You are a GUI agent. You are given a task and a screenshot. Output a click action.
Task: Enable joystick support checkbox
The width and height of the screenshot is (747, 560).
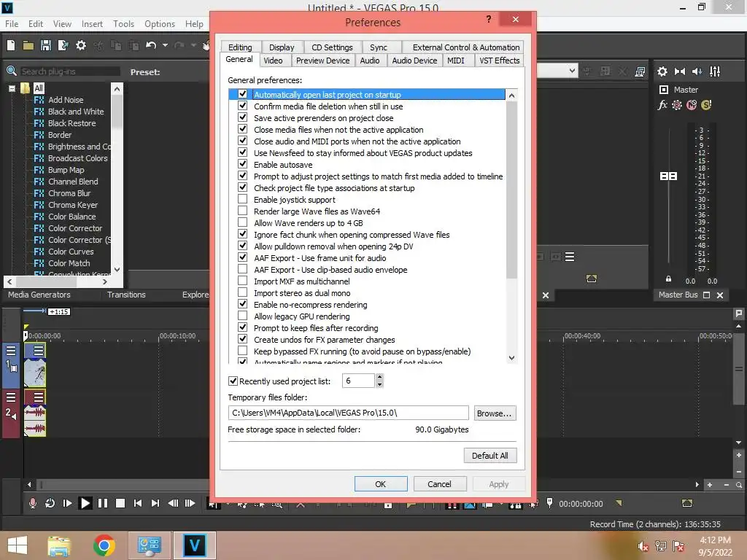(242, 199)
